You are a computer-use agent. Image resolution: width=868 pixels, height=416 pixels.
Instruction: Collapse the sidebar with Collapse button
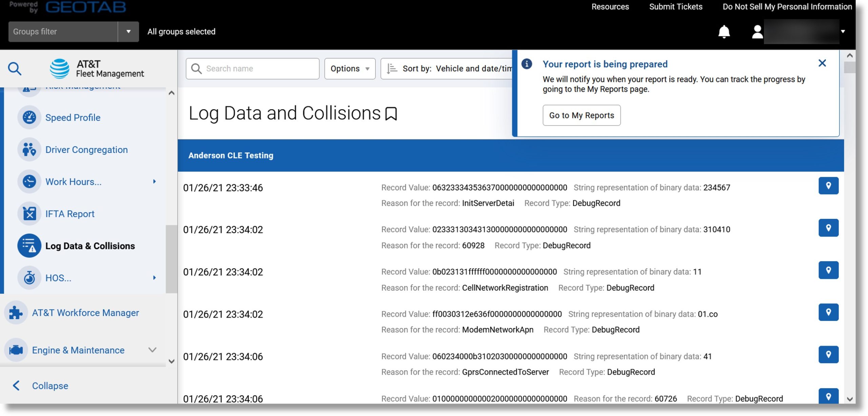pyautogui.click(x=41, y=385)
